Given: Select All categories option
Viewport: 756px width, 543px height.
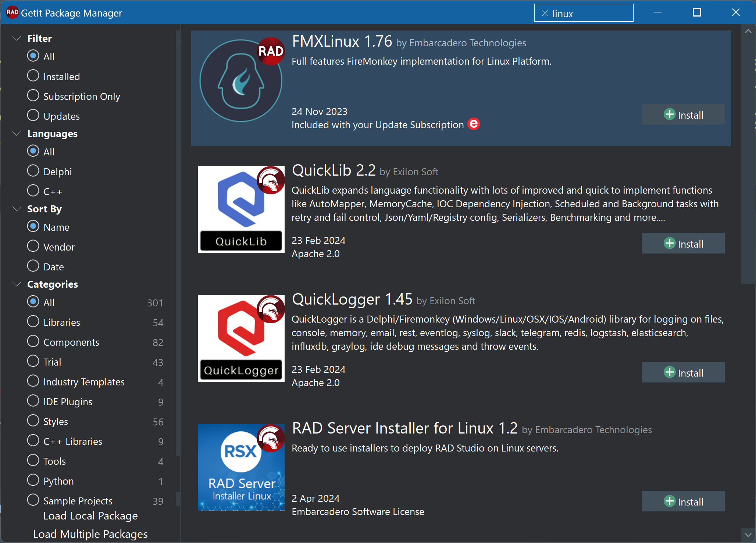Looking at the screenshot, I should [33, 302].
